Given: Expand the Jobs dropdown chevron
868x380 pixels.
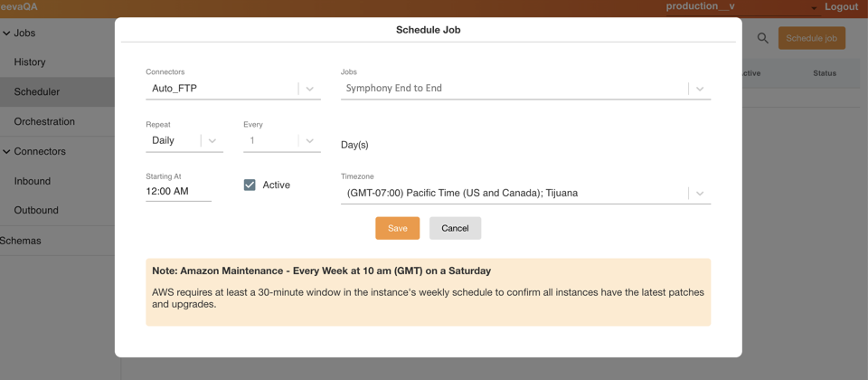Looking at the screenshot, I should (700, 89).
